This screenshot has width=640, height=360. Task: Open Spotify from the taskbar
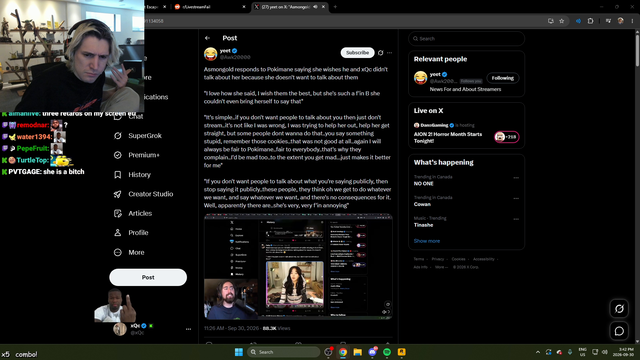click(387, 352)
